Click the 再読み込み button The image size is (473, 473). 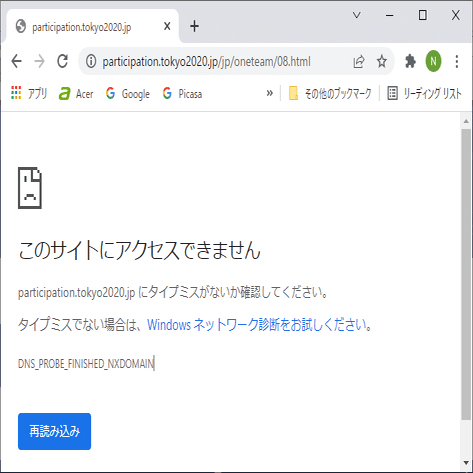click(54, 431)
